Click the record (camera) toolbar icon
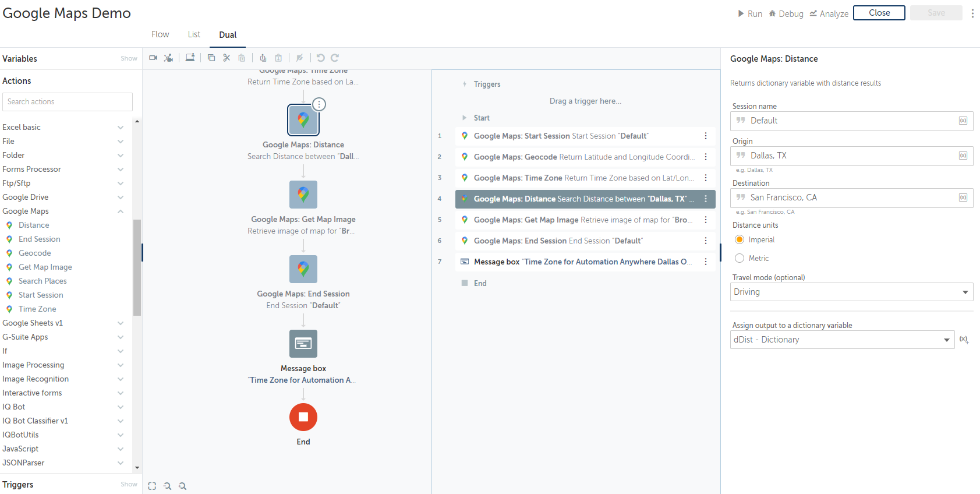Image resolution: width=980 pixels, height=494 pixels. (153, 58)
